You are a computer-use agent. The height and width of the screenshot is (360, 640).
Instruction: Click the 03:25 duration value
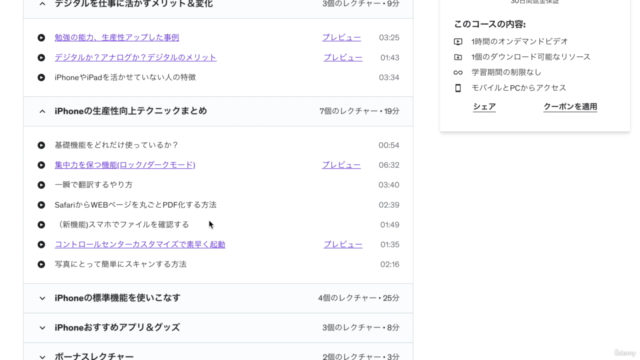point(389,38)
